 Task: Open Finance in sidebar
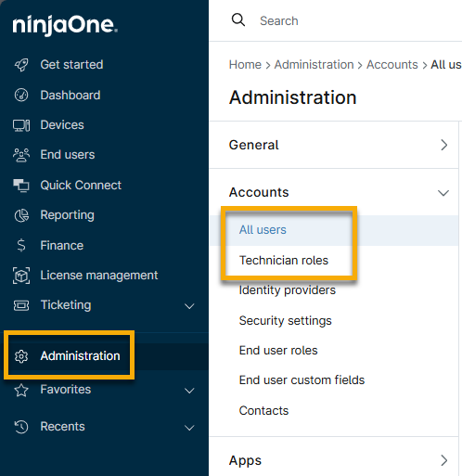pos(62,246)
